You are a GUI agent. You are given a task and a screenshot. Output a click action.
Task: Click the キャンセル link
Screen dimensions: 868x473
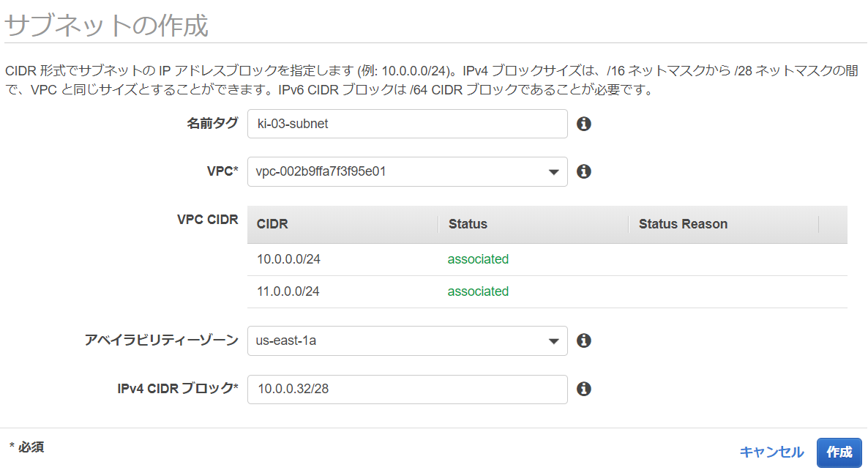pos(771,452)
